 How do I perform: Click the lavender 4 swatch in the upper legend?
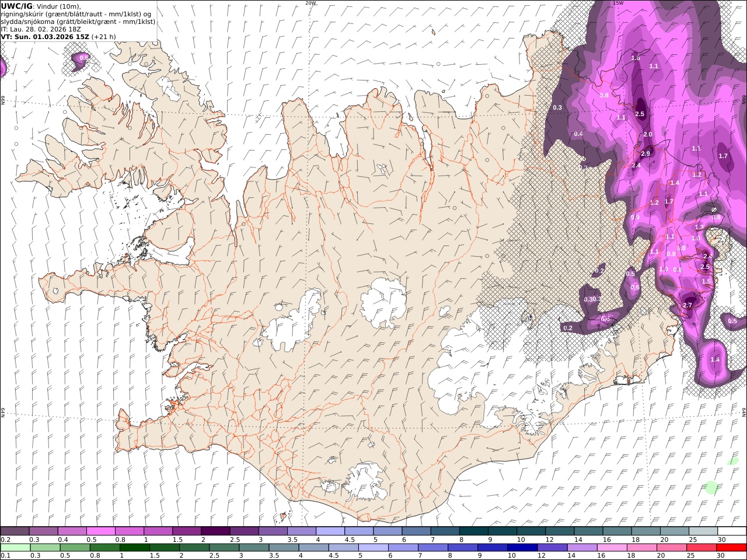330,531
